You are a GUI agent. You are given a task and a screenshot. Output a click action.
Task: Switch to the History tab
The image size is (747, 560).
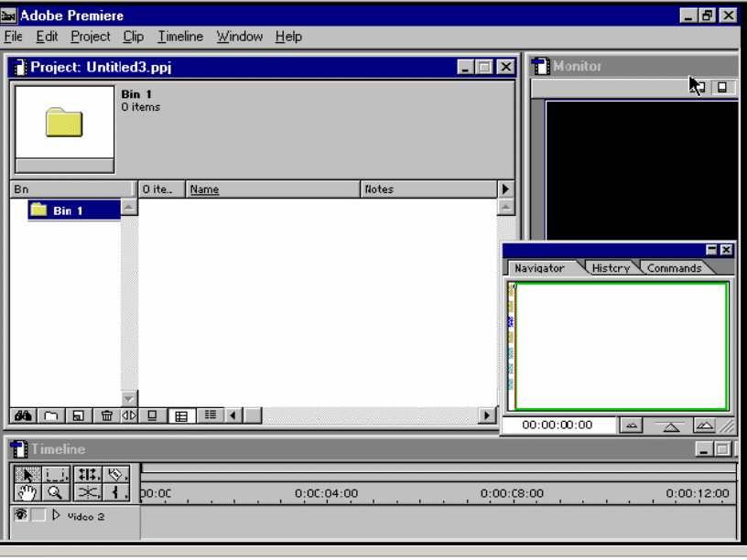coord(611,268)
